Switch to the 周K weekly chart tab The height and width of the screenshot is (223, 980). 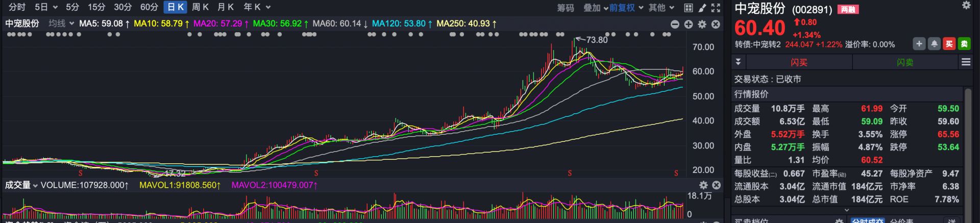200,7
